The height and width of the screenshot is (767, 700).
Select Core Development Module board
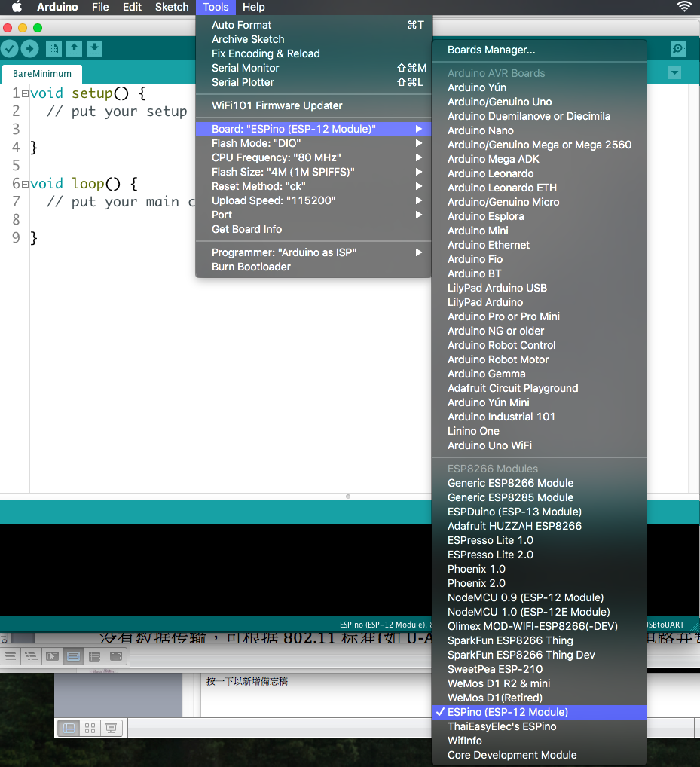(539, 755)
